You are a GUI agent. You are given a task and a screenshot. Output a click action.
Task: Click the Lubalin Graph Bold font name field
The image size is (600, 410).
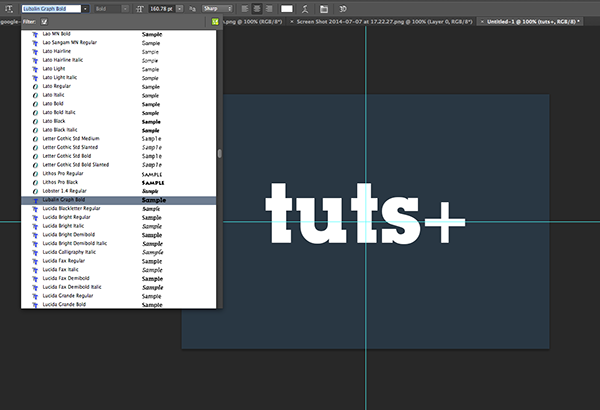(52, 9)
